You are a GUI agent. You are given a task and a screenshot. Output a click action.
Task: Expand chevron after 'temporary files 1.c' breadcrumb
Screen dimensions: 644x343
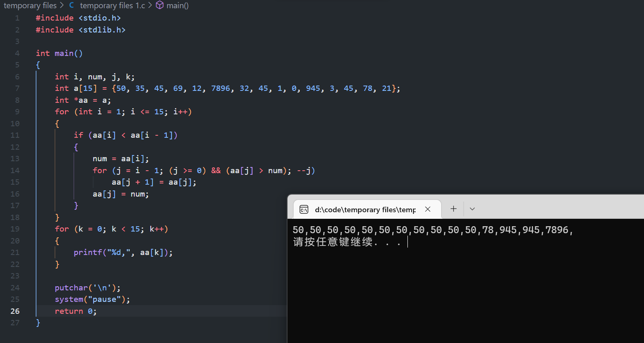click(150, 5)
